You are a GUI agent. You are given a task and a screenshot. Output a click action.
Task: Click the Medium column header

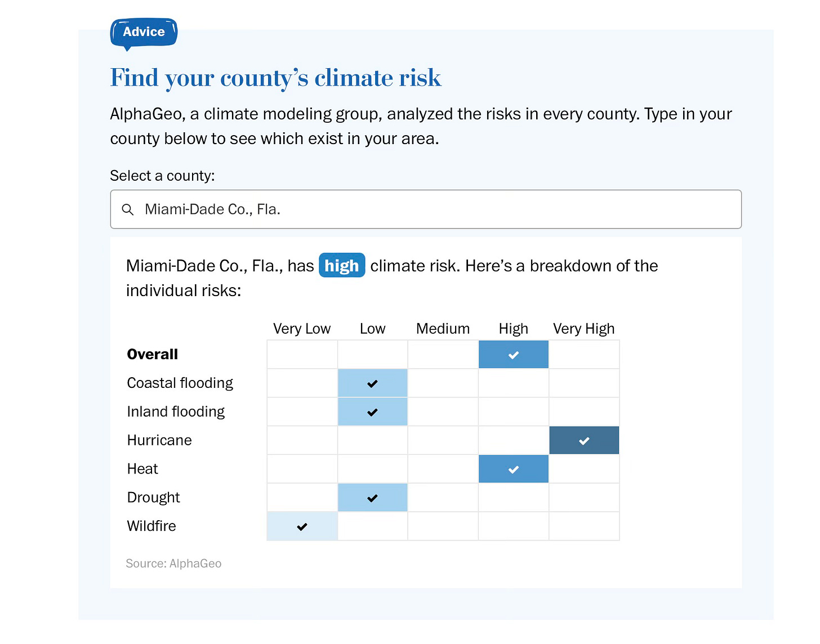[x=443, y=329]
